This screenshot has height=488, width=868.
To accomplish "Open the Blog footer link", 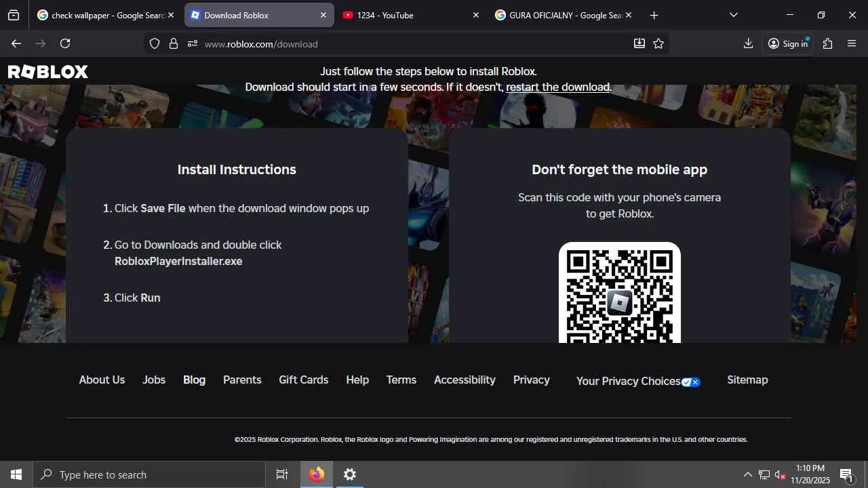I will pyautogui.click(x=194, y=380).
